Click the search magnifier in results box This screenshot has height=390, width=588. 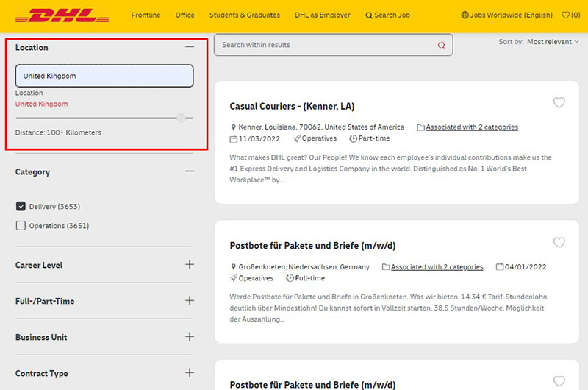pyautogui.click(x=442, y=45)
